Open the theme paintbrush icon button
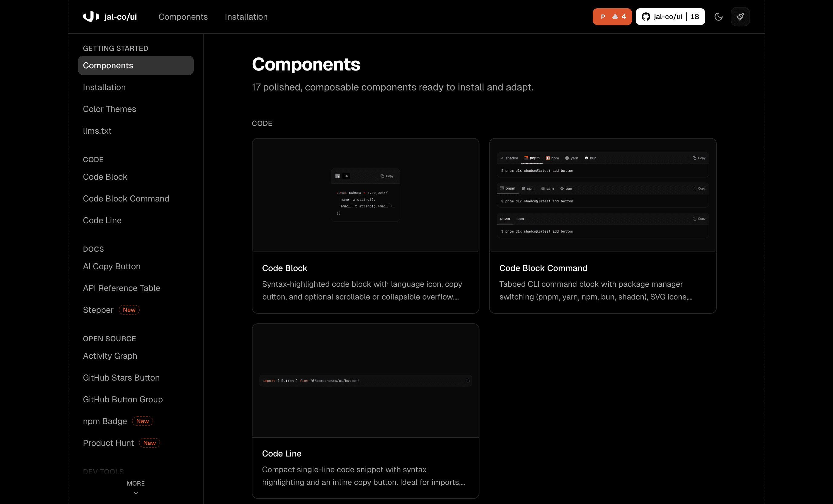Image resolution: width=833 pixels, height=504 pixels. pos(740,17)
